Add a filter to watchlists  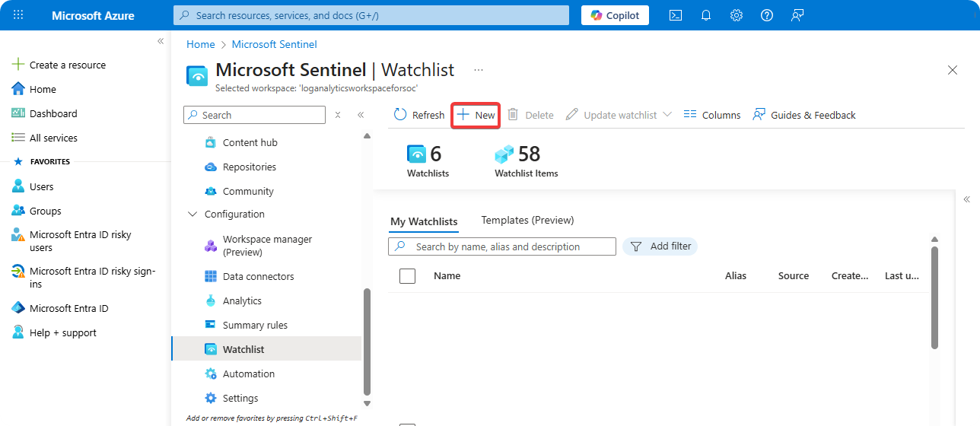tap(660, 246)
